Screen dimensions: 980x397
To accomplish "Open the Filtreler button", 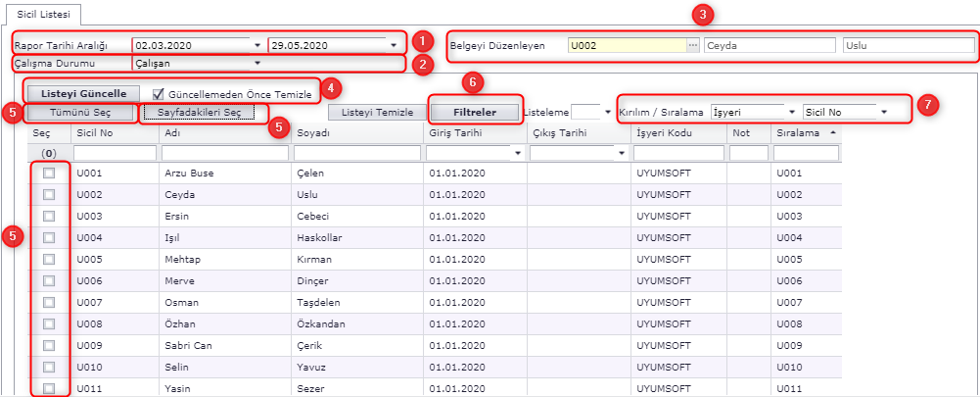I will 476,113.
